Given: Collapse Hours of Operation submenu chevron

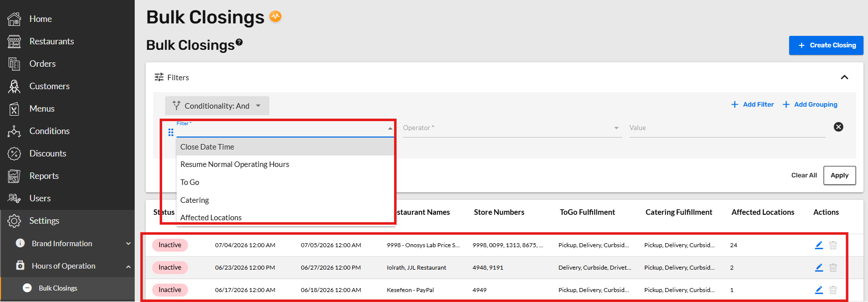Looking at the screenshot, I should click(x=128, y=267).
